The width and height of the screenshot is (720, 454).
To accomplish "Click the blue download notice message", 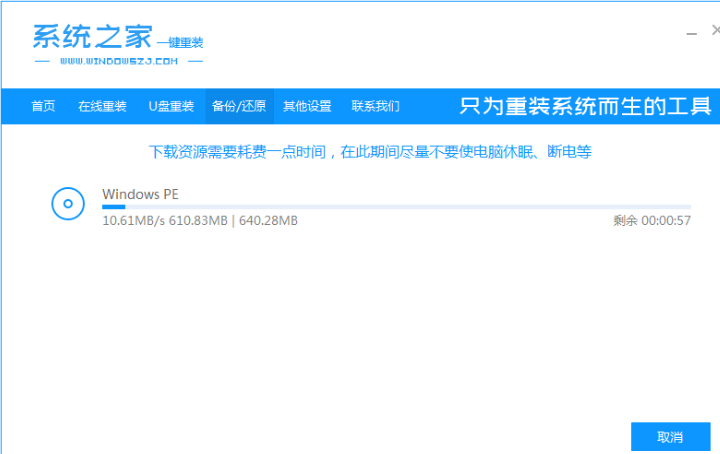I will [x=370, y=152].
